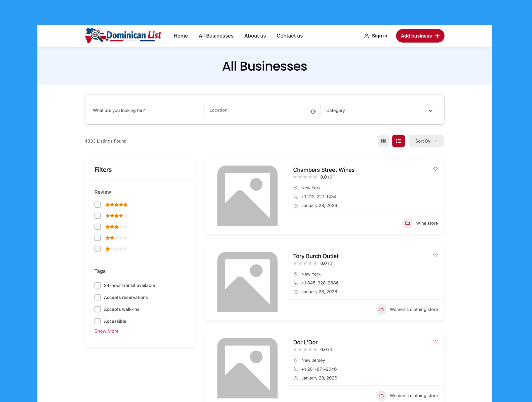
Task: Check the five-star review filter
Action: [98, 205]
